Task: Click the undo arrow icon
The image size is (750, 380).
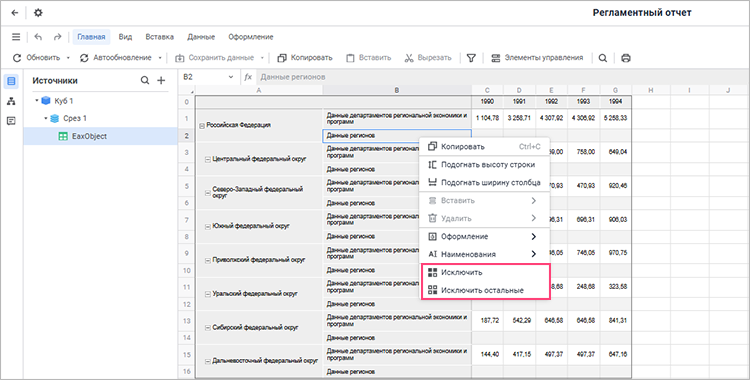Action: click(x=38, y=37)
